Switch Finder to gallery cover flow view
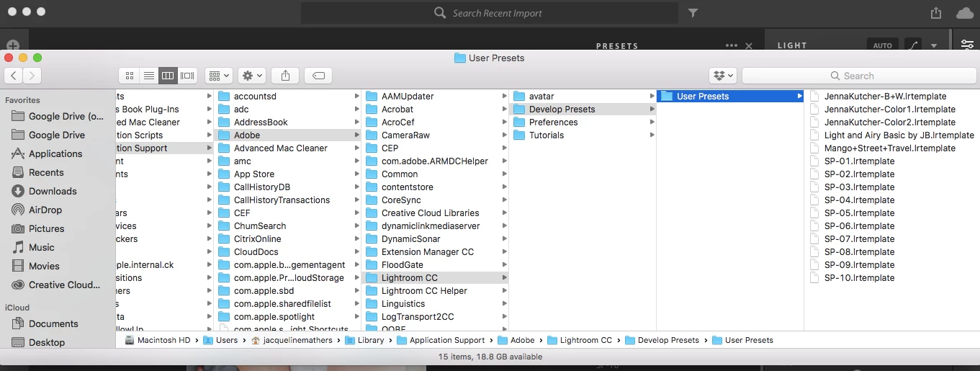The height and width of the screenshot is (371, 980). [x=188, y=75]
